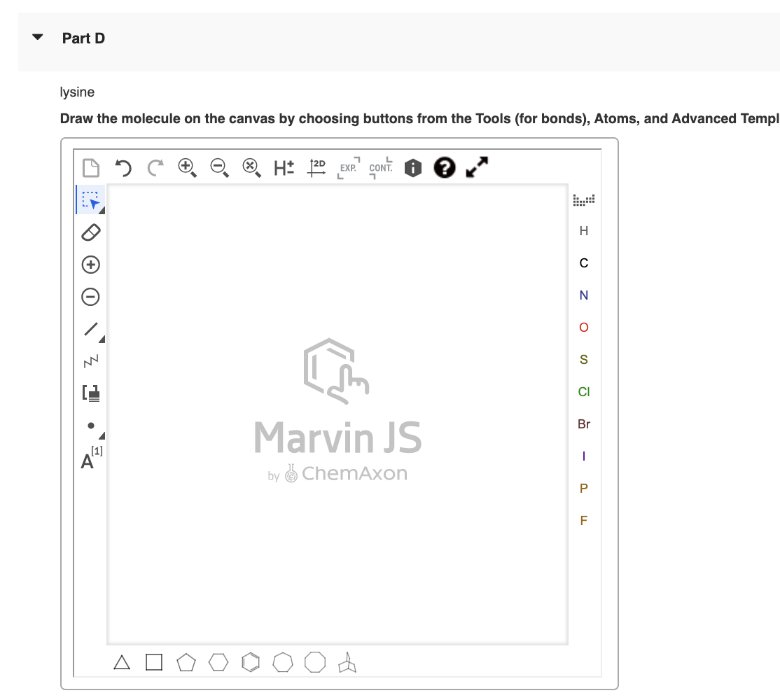The height and width of the screenshot is (700, 780).
Task: Collapse the Part D section
Action: coord(38,37)
